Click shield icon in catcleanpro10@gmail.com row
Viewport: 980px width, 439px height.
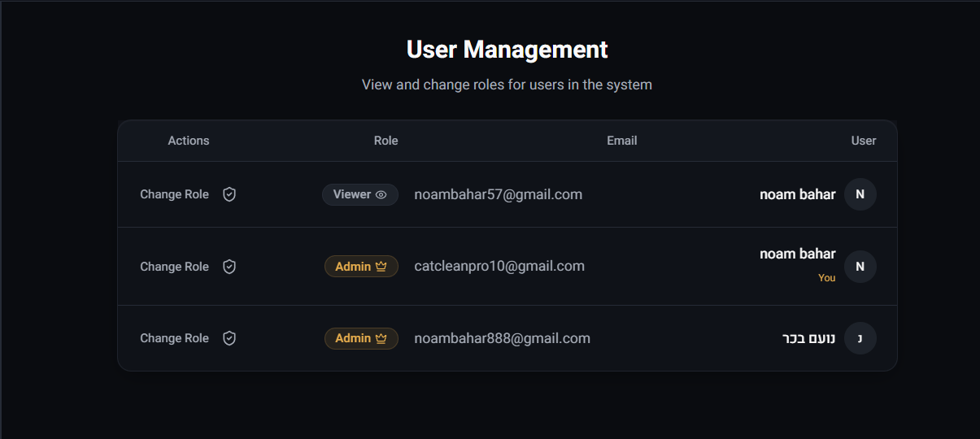[229, 267]
